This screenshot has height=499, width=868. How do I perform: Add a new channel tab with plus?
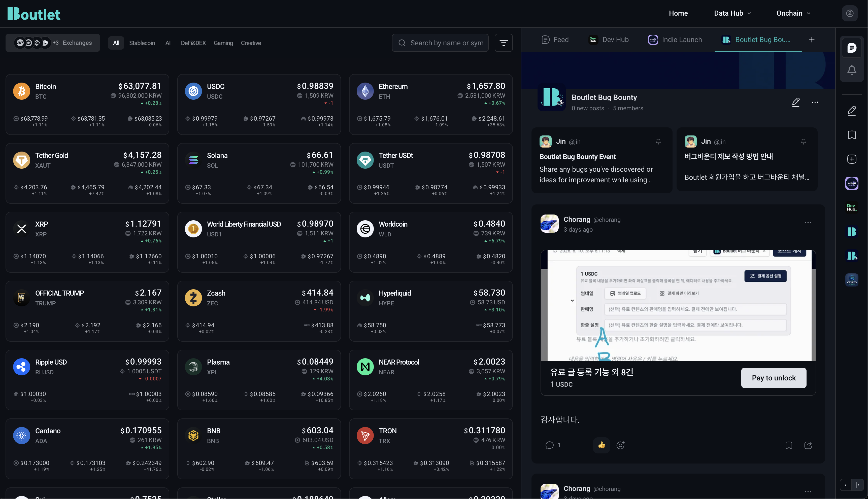point(811,40)
